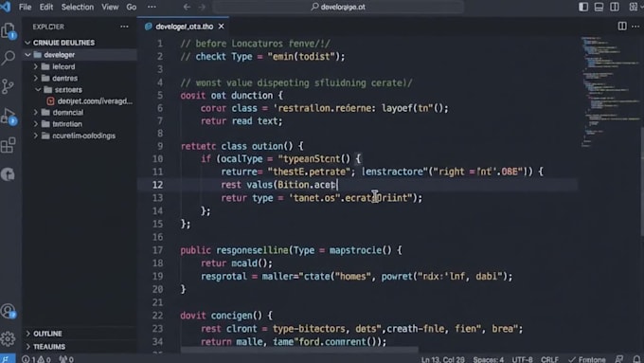This screenshot has height=363, width=644.
Task: Go forward with the right arrow
Action: click(x=202, y=7)
